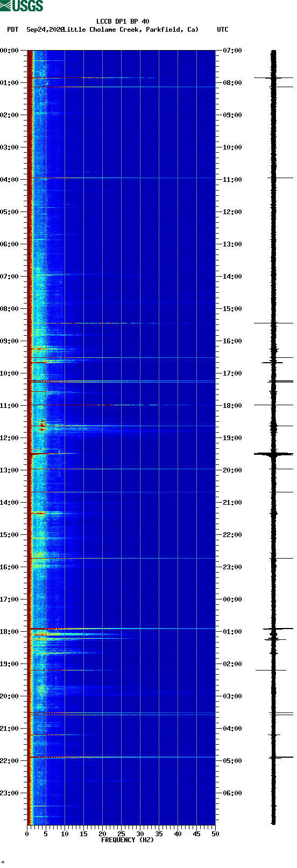
Task: Click the PDT 22:00 time label
Action: (10, 761)
